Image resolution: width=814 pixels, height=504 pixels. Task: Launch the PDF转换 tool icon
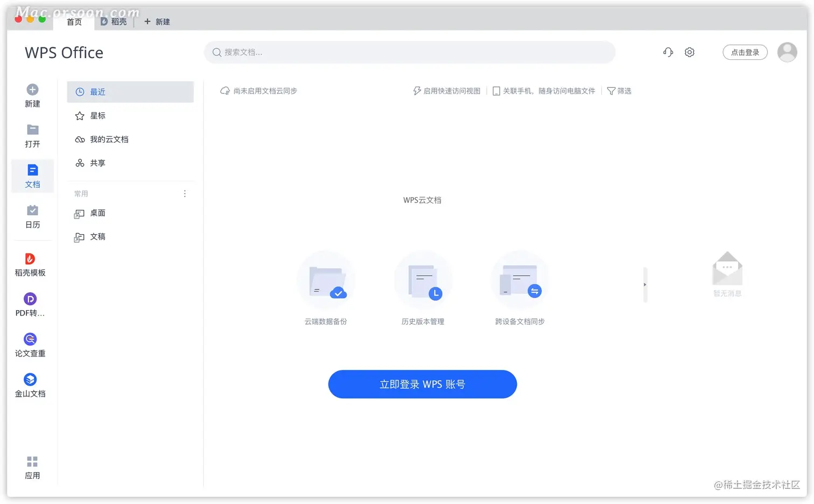pos(30,299)
